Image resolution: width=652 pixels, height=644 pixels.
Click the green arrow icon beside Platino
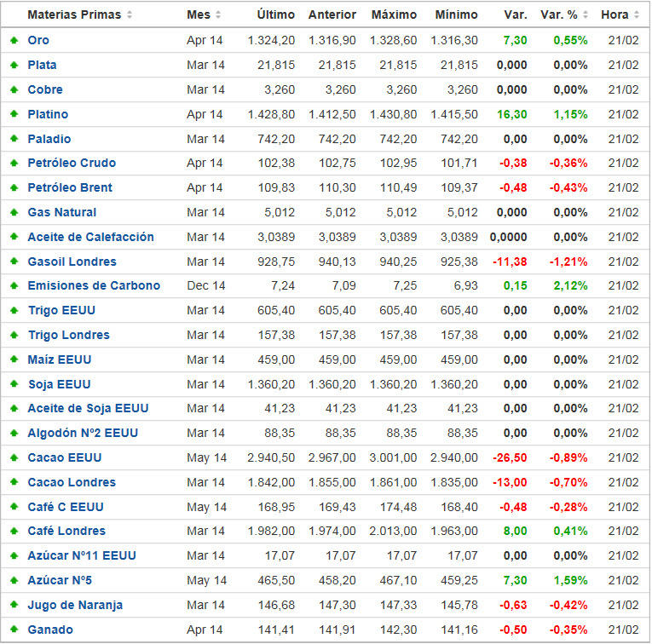14,114
